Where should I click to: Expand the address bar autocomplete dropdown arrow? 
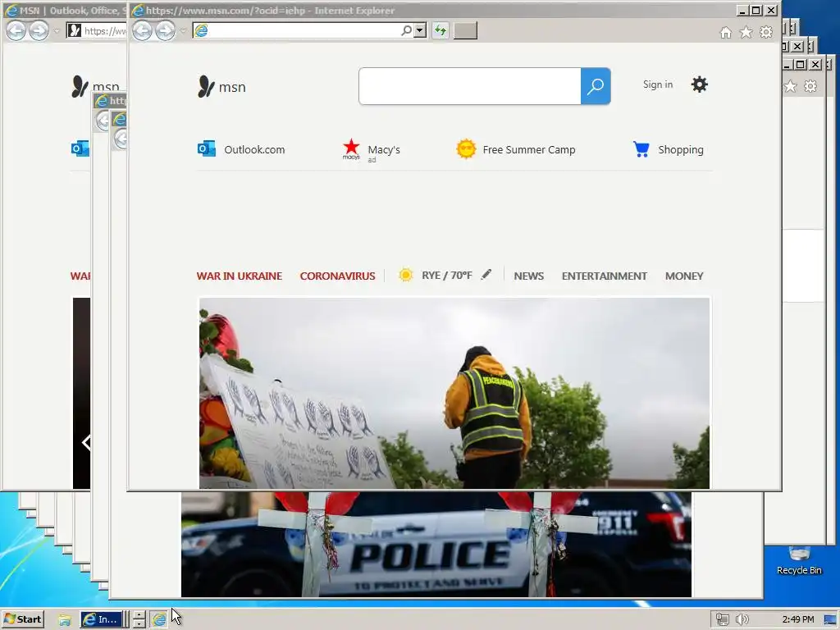point(420,30)
